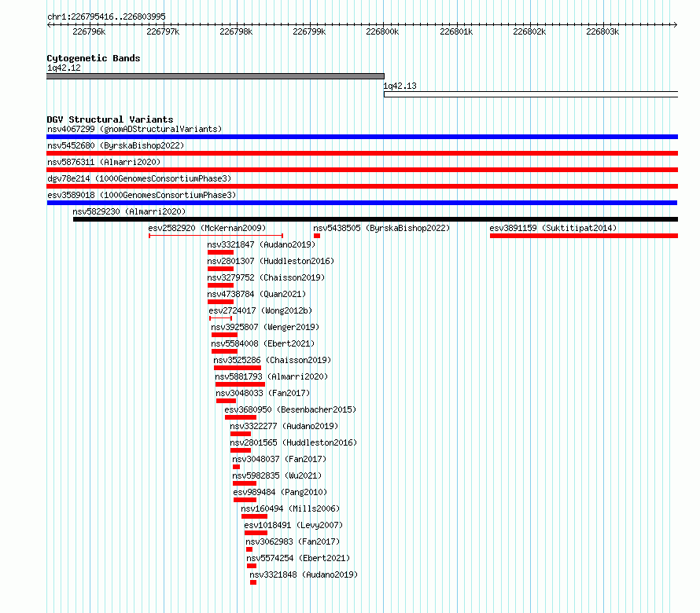Click the Cytogenetic Bands track title
The width and height of the screenshot is (700, 613).
(94, 58)
